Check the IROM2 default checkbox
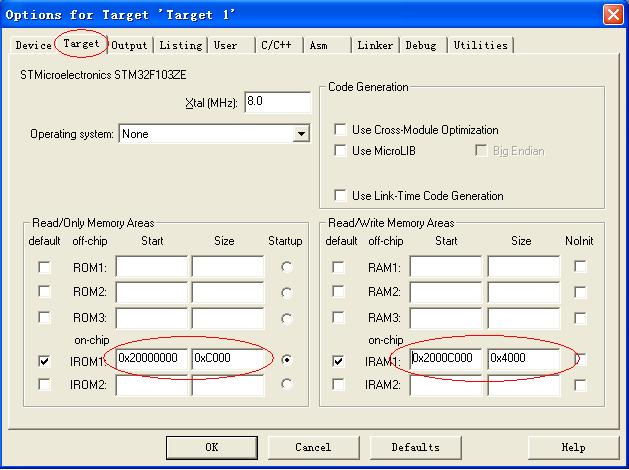 pyautogui.click(x=44, y=384)
